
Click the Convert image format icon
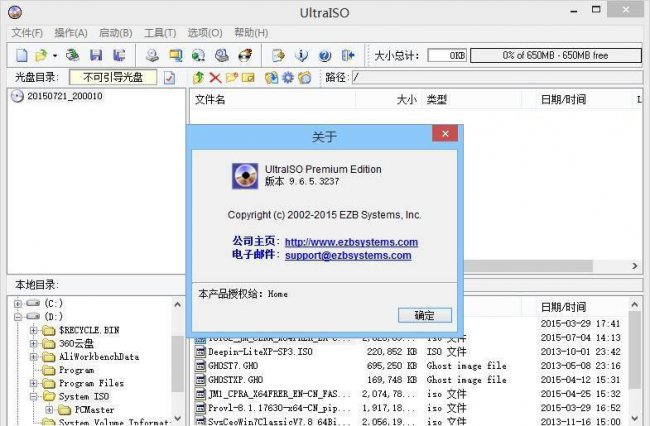pos(199,56)
